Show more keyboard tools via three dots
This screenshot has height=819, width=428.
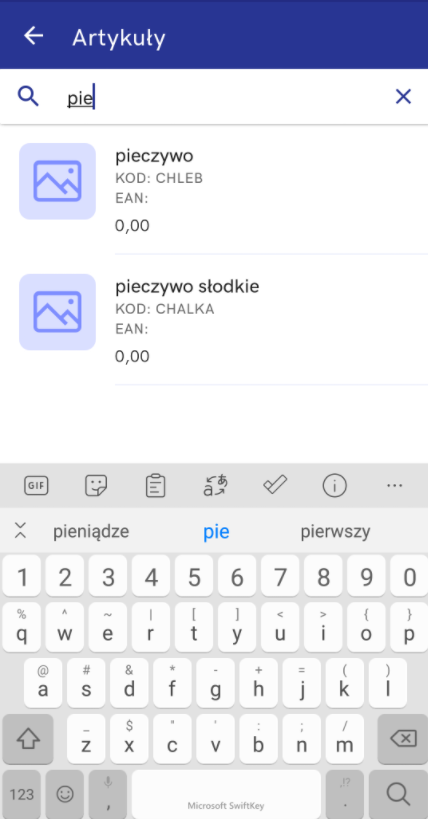[395, 486]
